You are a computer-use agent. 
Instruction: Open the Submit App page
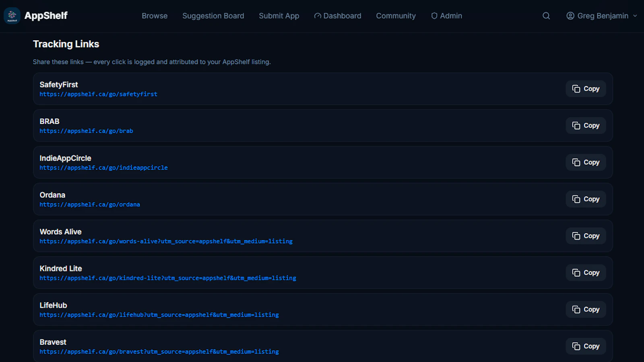click(279, 16)
